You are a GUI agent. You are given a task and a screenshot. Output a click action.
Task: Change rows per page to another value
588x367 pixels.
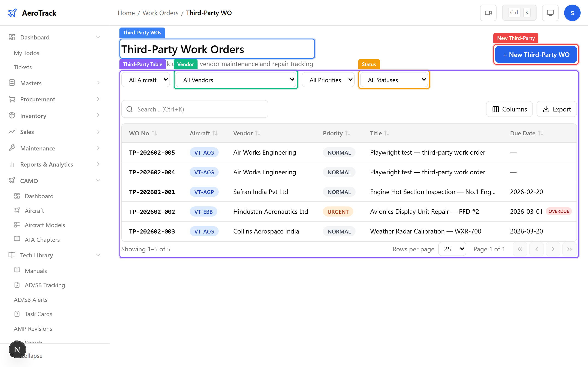(x=452, y=249)
